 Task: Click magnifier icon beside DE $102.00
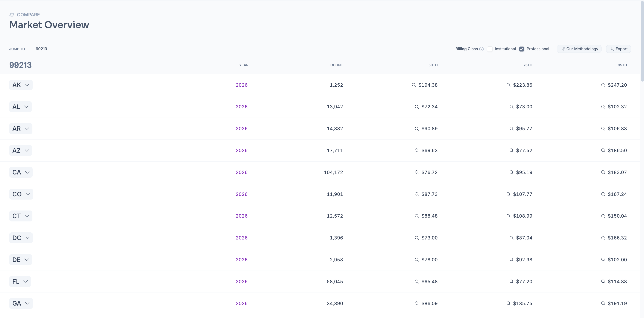[603, 260]
